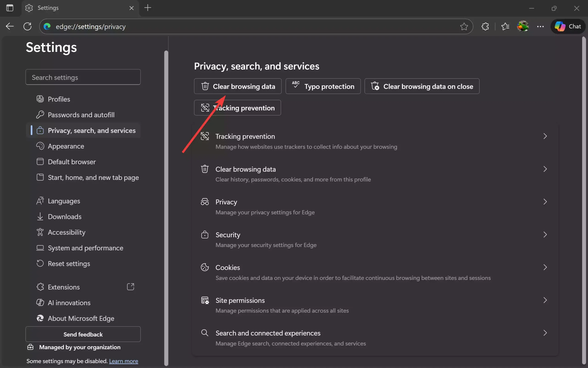Expand Search and connected experiences
This screenshot has width=588, height=368.
pos(545,333)
